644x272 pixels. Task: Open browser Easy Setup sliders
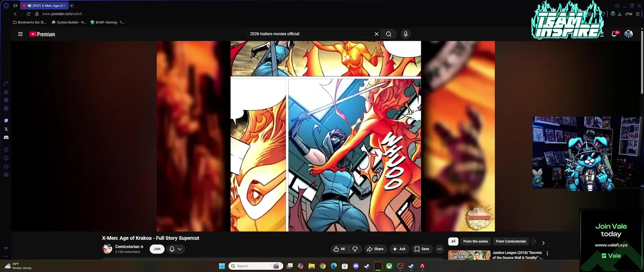638,14
